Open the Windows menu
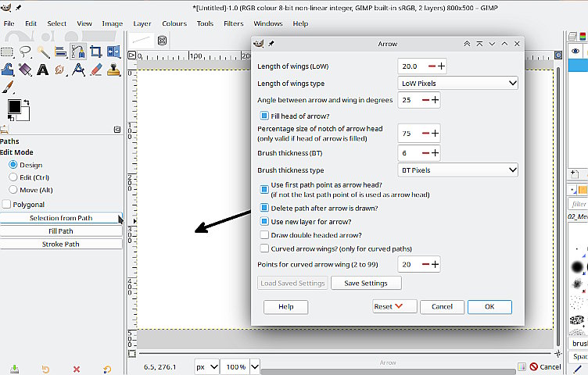This screenshot has height=375, width=588. coord(268,23)
